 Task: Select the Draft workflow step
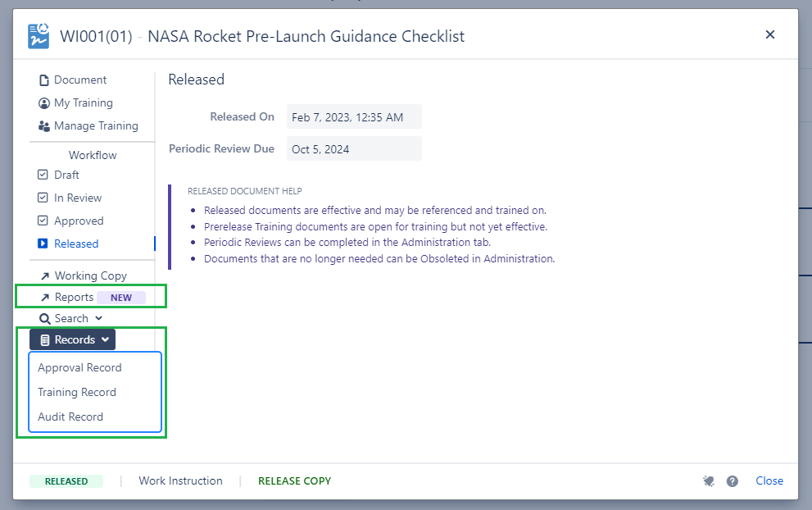[66, 175]
